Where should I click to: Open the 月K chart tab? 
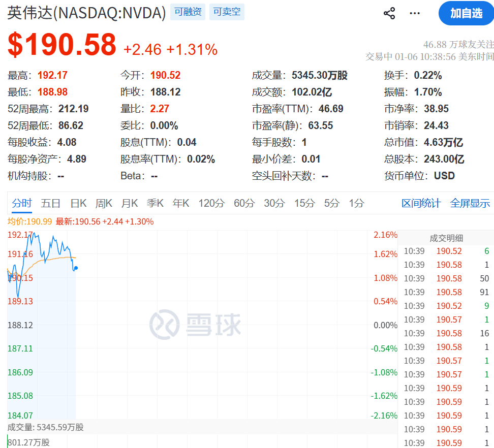pyautogui.click(x=130, y=203)
